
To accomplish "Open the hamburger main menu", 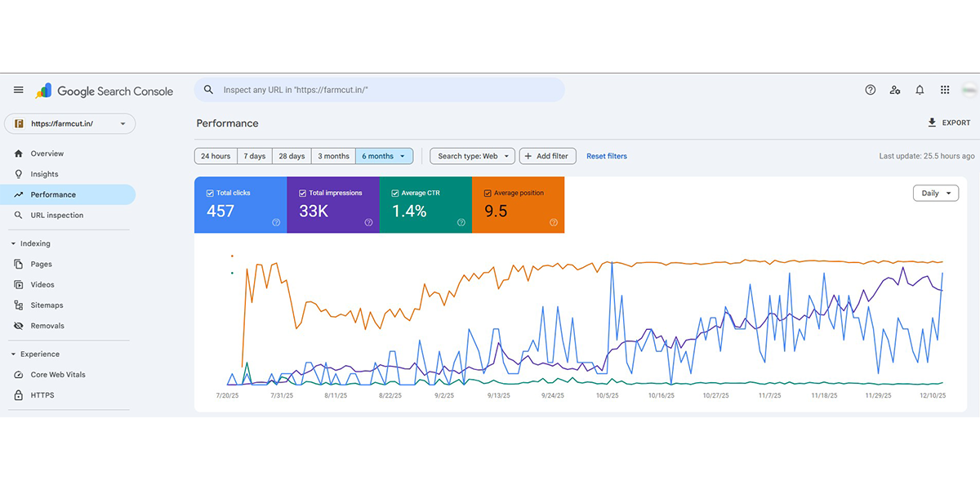I will point(18,90).
